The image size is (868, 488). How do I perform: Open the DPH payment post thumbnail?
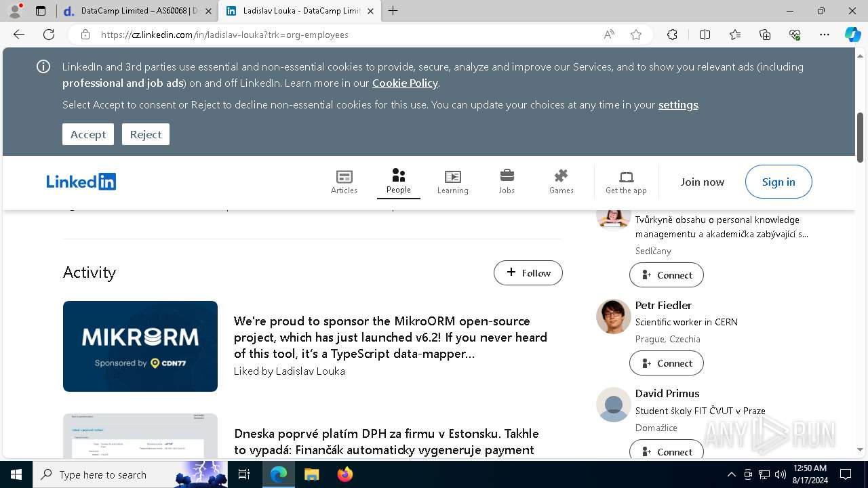[x=140, y=436]
